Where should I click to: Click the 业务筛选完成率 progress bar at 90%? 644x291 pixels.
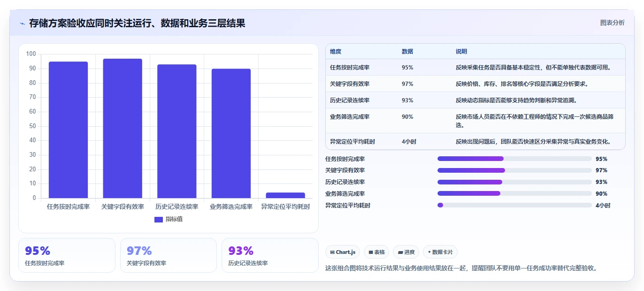[514, 193]
